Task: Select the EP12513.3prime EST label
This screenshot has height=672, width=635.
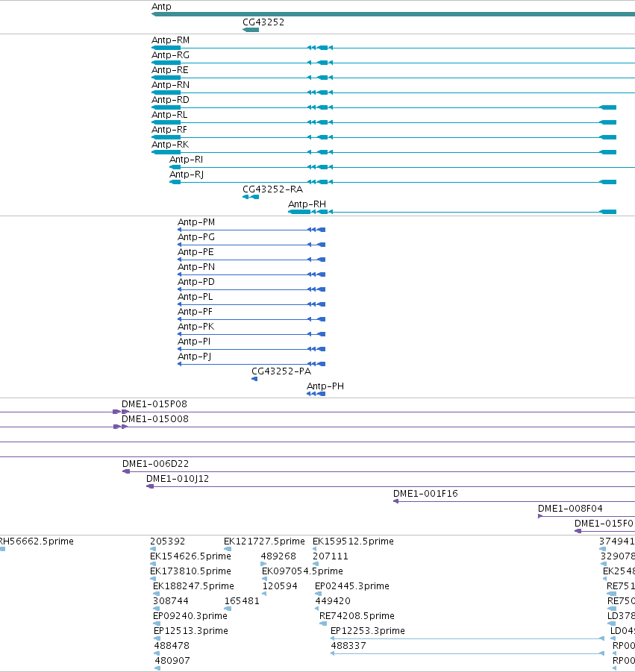Action: [x=191, y=631]
